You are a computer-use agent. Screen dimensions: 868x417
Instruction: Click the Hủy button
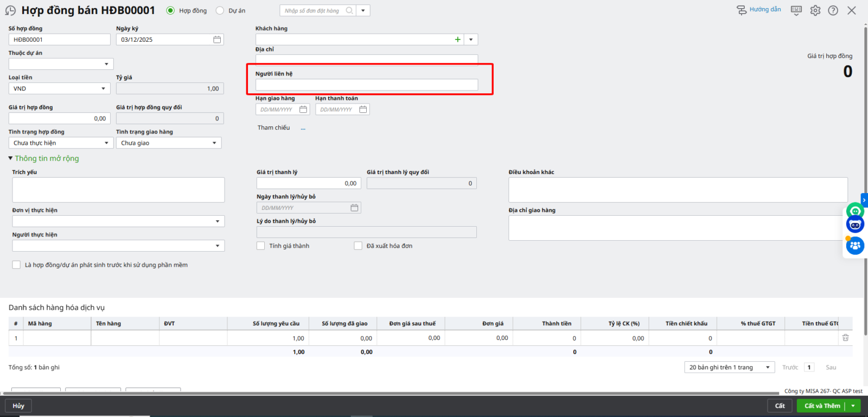click(x=18, y=406)
